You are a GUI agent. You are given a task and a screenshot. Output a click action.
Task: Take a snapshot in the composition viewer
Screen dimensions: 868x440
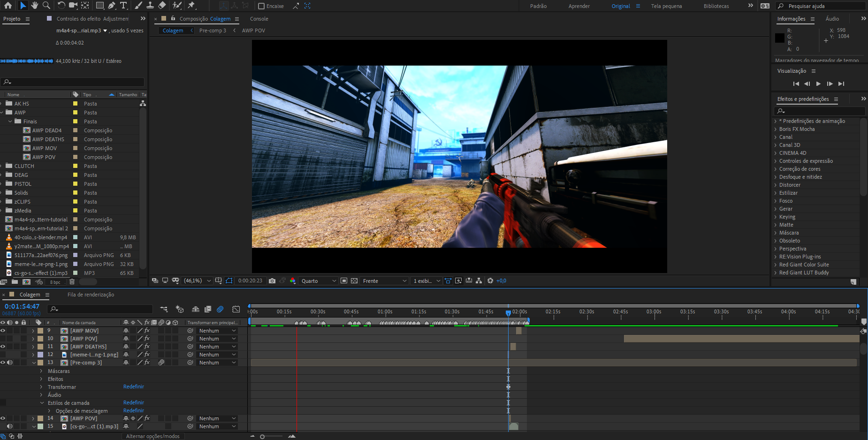click(x=272, y=281)
